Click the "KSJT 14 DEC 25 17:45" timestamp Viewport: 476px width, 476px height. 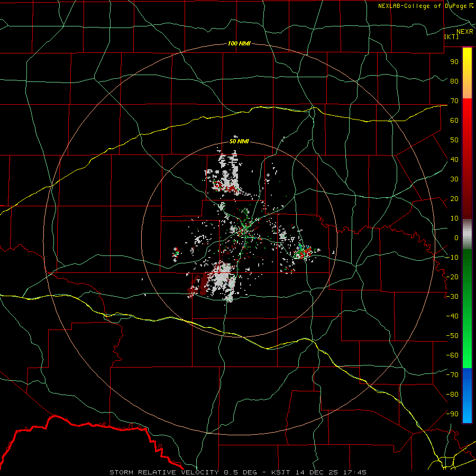[x=319, y=472]
